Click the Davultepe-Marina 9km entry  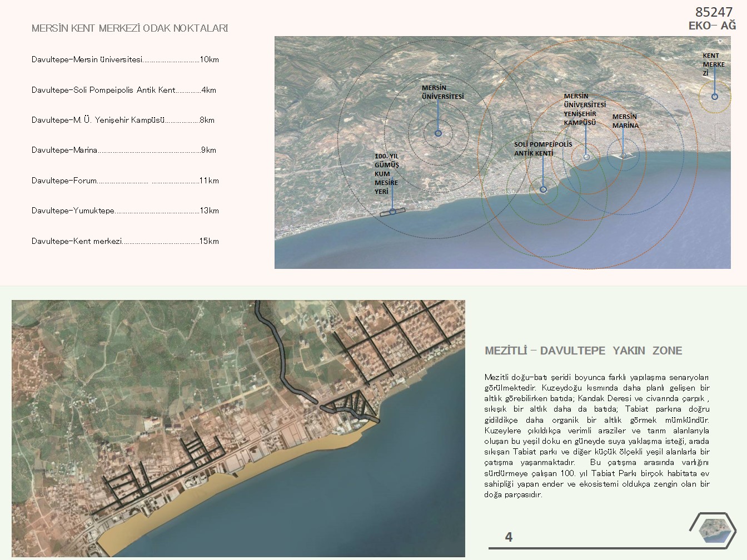pyautogui.click(x=124, y=150)
